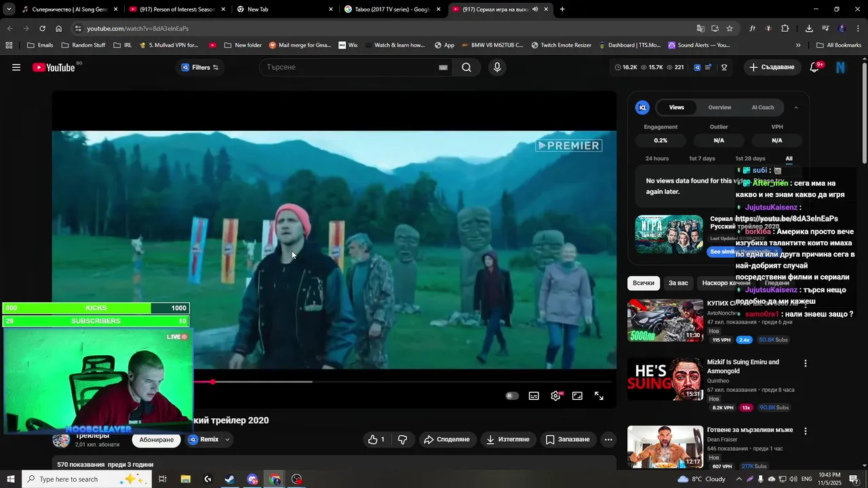Select the 1st 7 days range

702,159
